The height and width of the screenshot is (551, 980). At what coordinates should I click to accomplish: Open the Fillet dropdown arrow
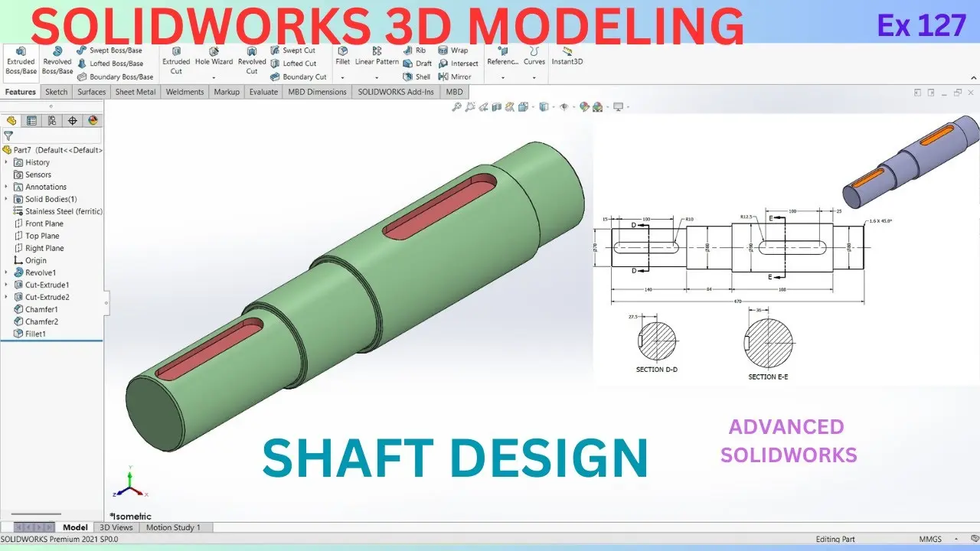[342, 77]
